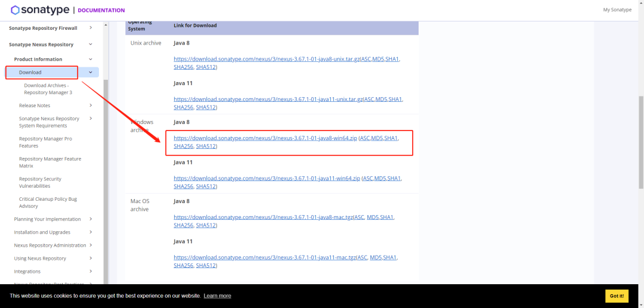The height and width of the screenshot is (308, 644).
Task: Expand Nexus Repository Administration chevron
Action: (91, 245)
